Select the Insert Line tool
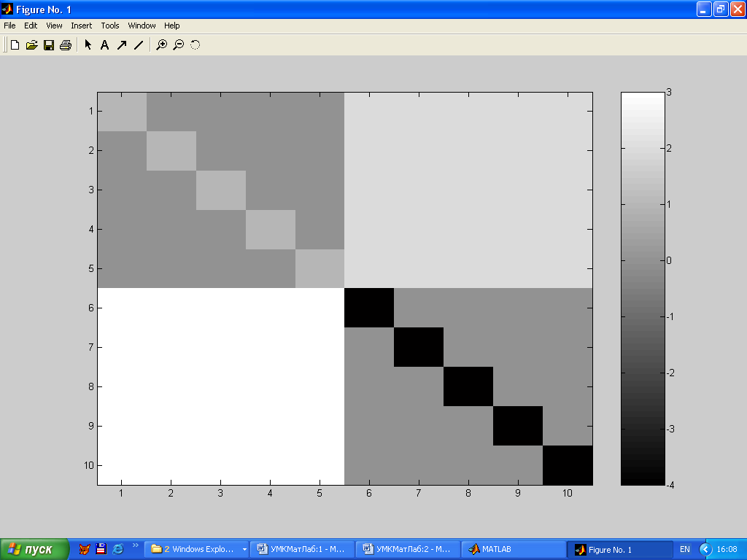The height and width of the screenshot is (560, 747). (139, 45)
